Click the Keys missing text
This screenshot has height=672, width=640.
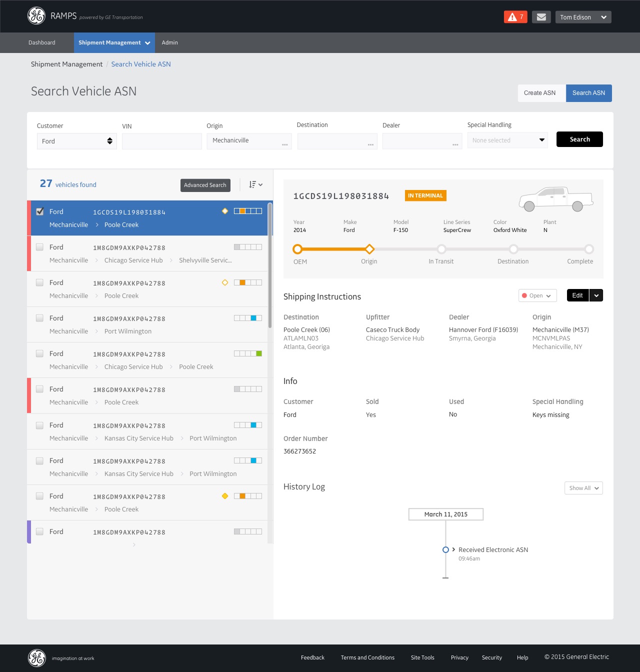tap(551, 414)
